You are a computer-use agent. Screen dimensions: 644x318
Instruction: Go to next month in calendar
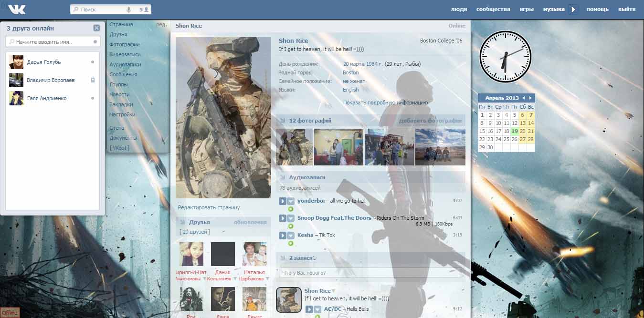click(530, 98)
